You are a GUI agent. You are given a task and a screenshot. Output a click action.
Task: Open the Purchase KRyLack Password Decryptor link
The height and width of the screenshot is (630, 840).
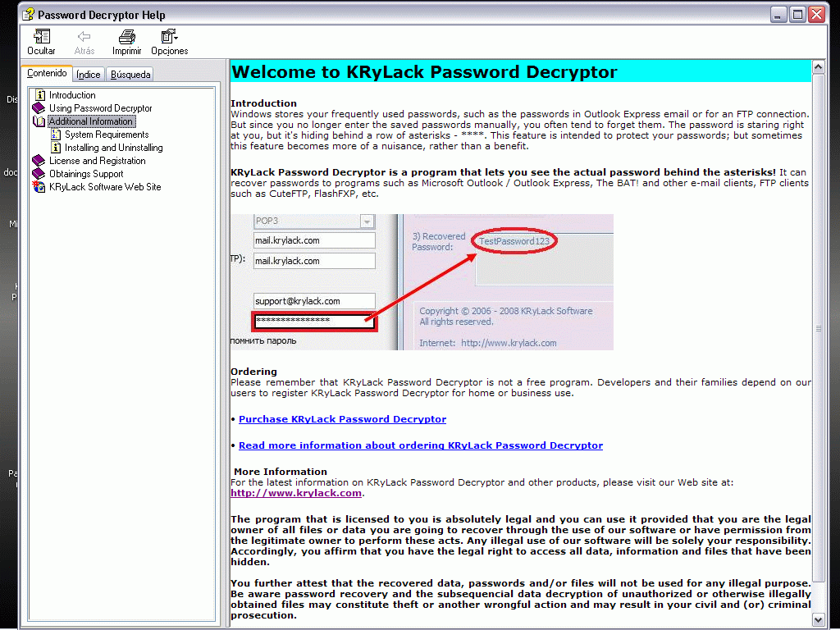click(342, 419)
